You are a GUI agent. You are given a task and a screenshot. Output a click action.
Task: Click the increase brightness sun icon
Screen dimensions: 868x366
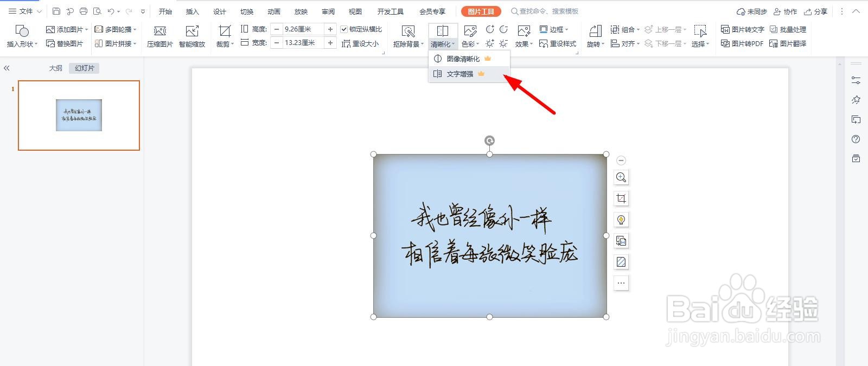click(490, 43)
